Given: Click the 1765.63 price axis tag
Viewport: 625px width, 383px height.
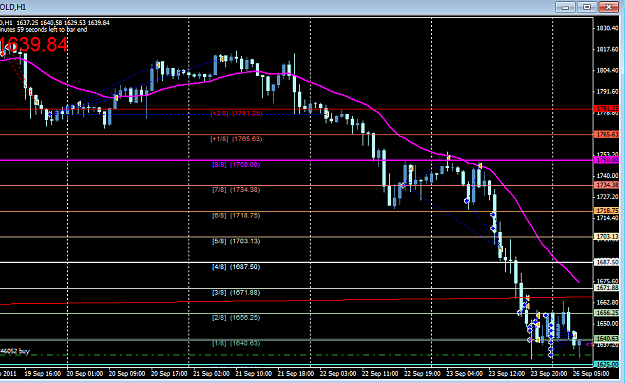Looking at the screenshot, I should (607, 134).
